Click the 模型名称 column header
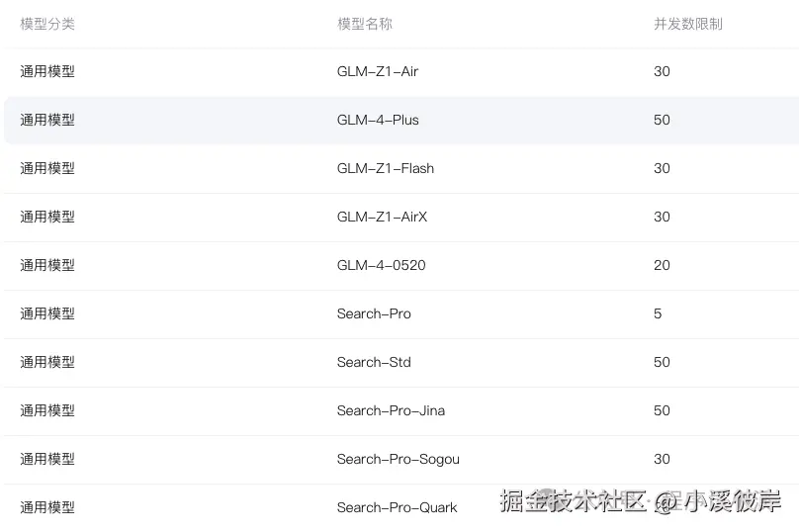This screenshot has width=799, height=532. point(364,24)
